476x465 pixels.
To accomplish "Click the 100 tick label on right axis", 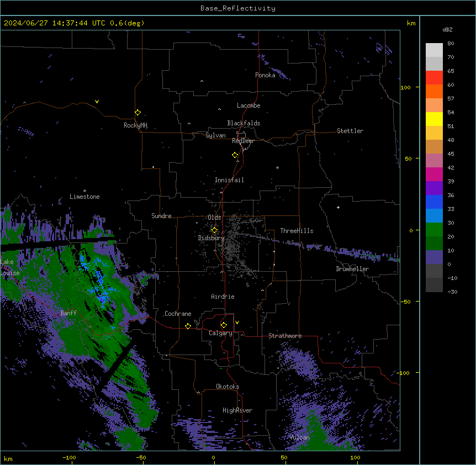I will click(x=405, y=88).
